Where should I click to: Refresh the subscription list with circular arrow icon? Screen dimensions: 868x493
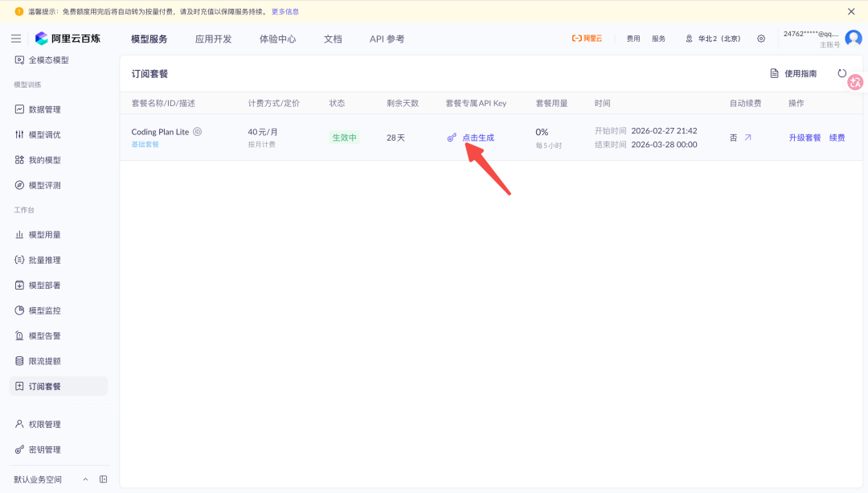pos(842,72)
